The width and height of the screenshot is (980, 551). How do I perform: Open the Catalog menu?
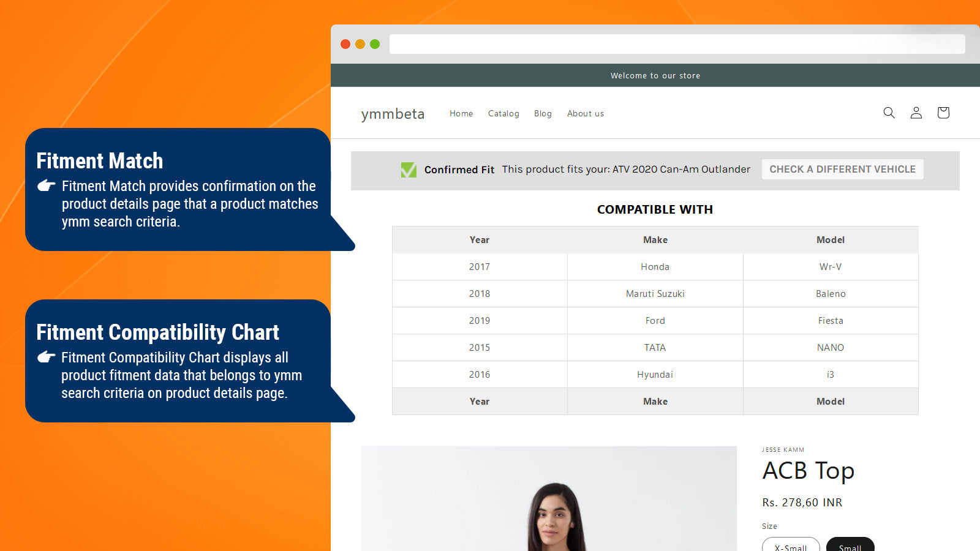click(x=503, y=113)
